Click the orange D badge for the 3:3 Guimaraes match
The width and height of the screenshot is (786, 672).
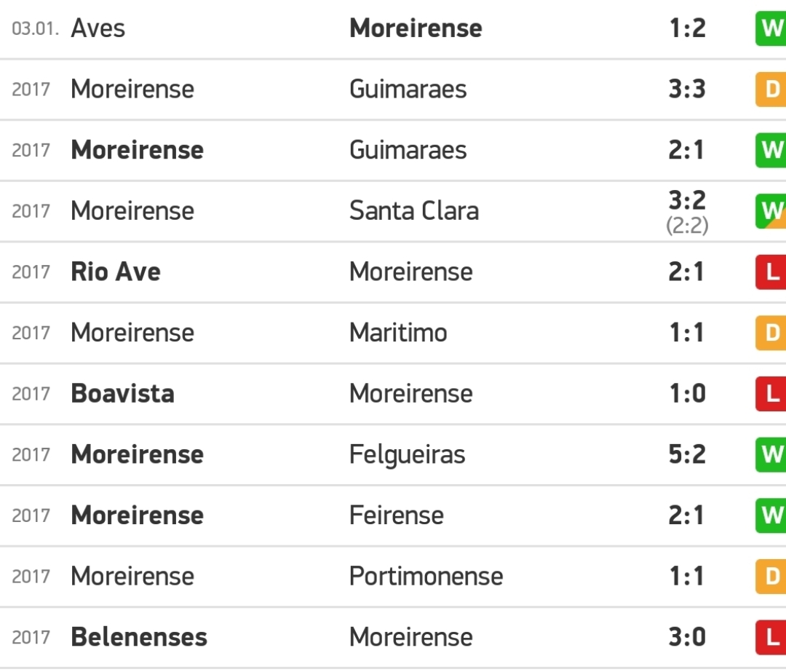(x=771, y=90)
